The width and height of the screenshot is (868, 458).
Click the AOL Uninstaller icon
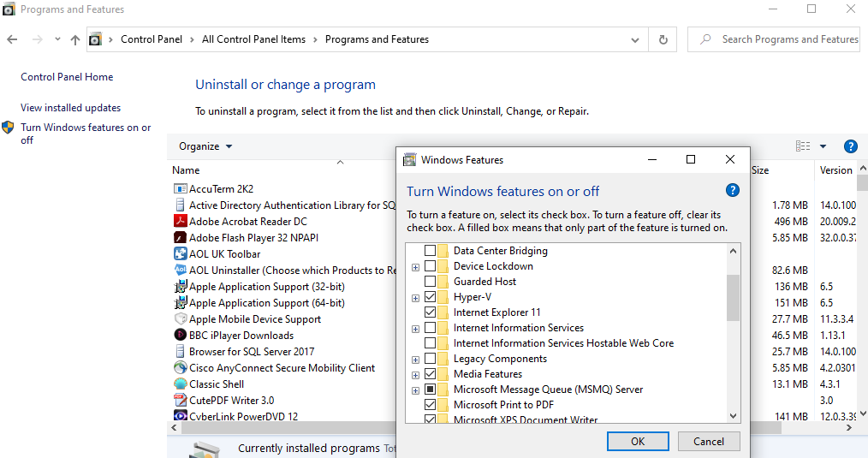tap(180, 271)
